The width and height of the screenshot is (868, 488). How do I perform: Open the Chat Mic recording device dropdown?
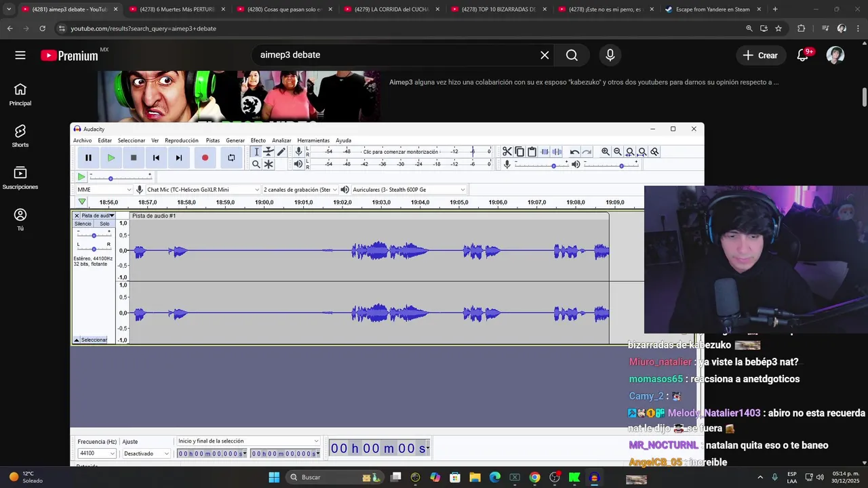pos(203,190)
